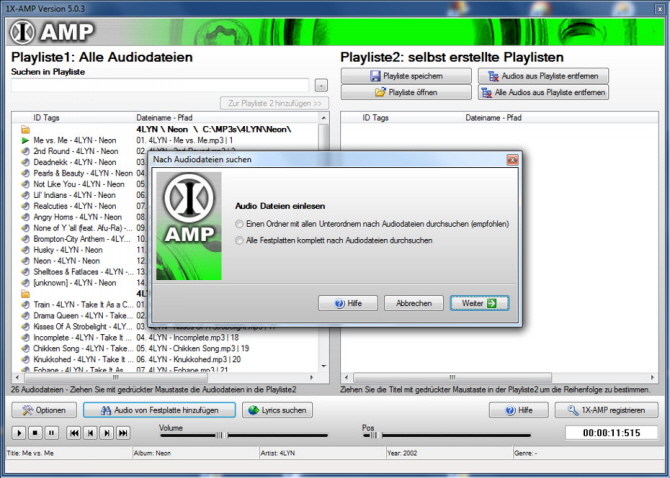This screenshot has height=478, width=670.
Task: Choose option to scan all hard disks
Action: coord(239,240)
